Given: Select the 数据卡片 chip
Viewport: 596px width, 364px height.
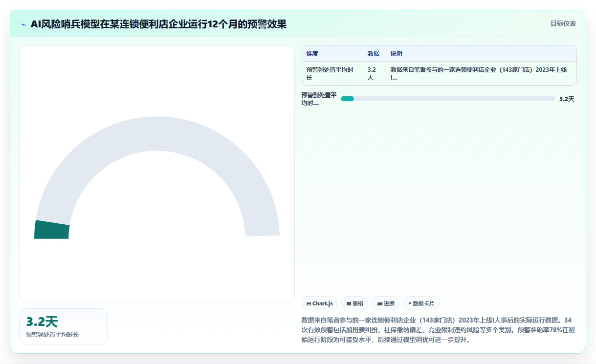Looking at the screenshot, I should [x=421, y=303].
